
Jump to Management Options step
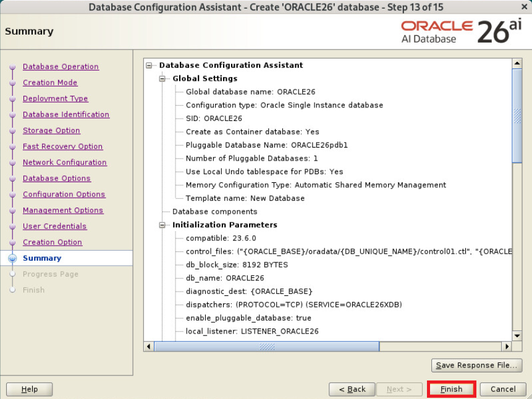click(63, 210)
